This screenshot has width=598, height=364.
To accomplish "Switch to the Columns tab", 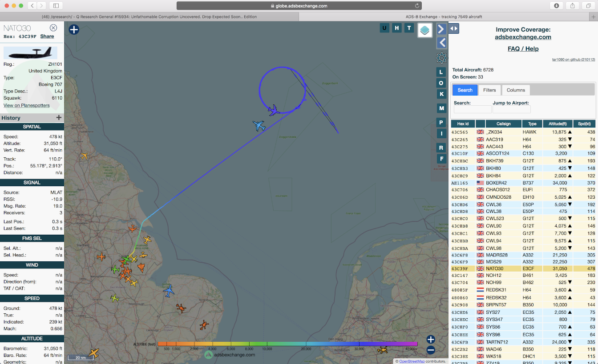I will click(516, 90).
